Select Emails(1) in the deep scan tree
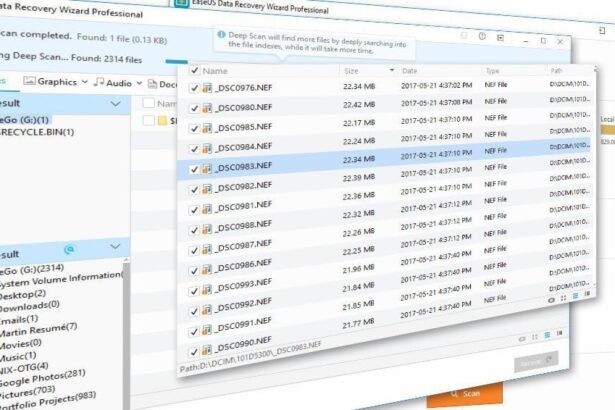Image resolution: width=615 pixels, height=410 pixels. click(19, 319)
